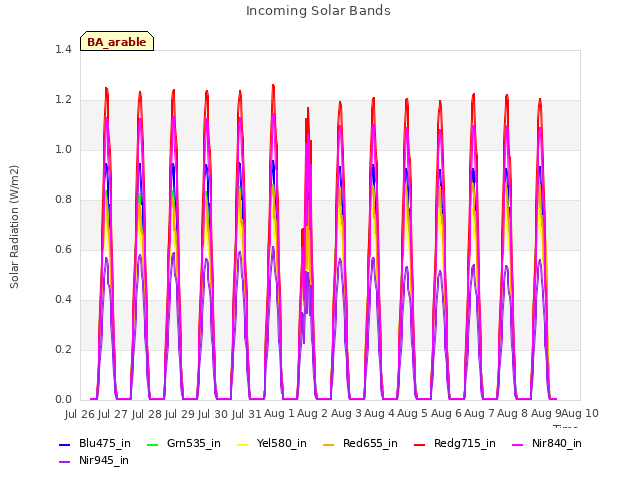The image size is (640, 480).
Task: Click the Aug 2 x-axis date label
Action: point(313,413)
